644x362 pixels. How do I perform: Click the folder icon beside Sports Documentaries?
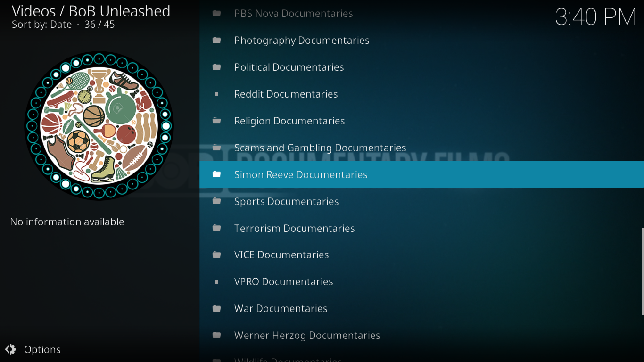(216, 201)
